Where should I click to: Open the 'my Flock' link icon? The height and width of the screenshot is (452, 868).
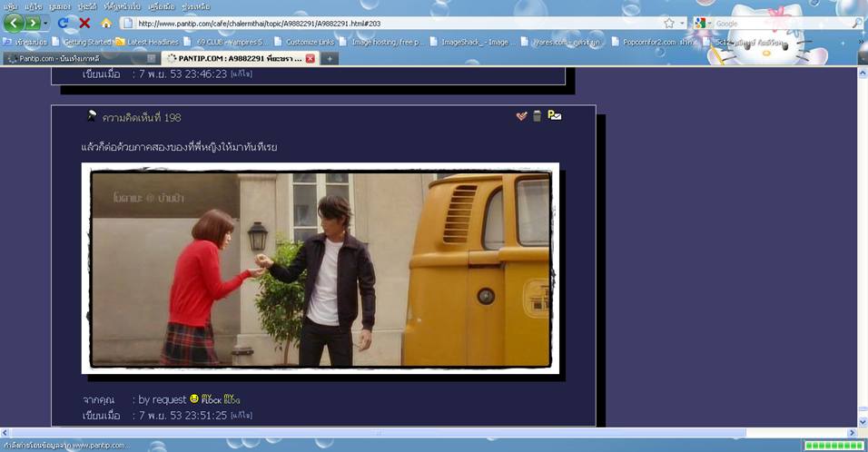pos(212,398)
